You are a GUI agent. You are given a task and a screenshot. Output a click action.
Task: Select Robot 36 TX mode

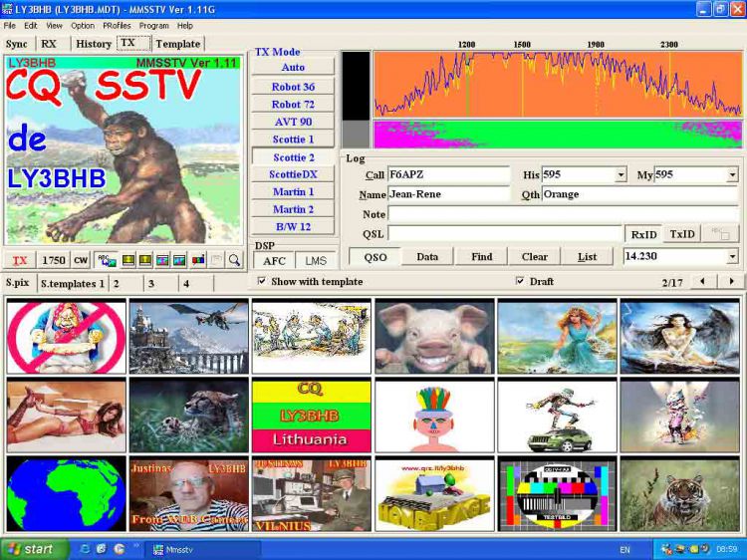[293, 87]
